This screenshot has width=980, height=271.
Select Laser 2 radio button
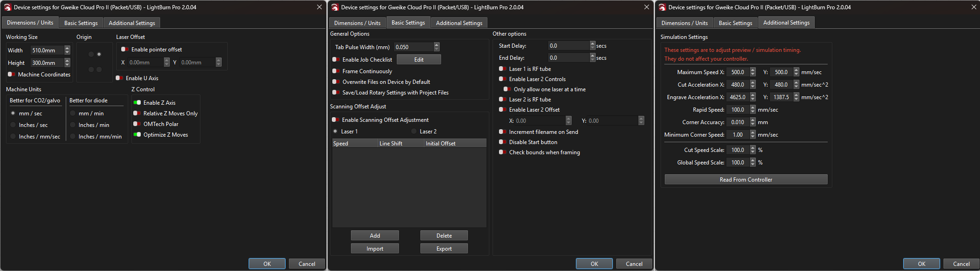point(414,132)
